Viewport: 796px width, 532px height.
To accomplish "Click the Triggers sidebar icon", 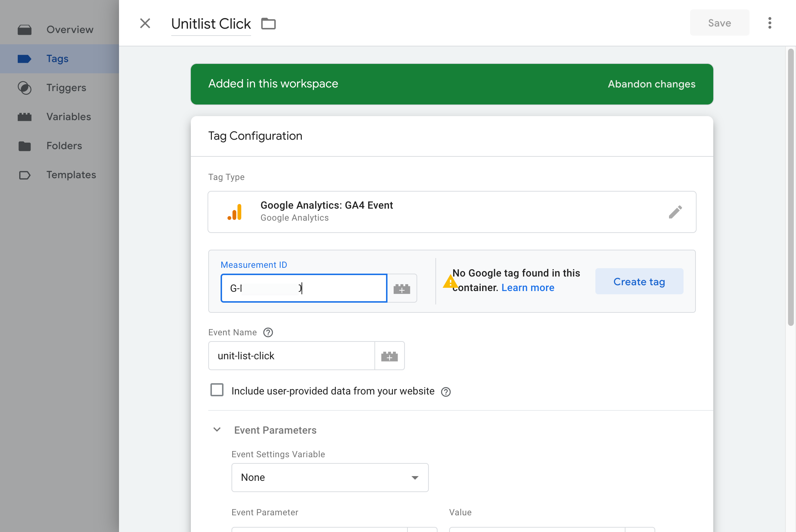I will [x=25, y=88].
